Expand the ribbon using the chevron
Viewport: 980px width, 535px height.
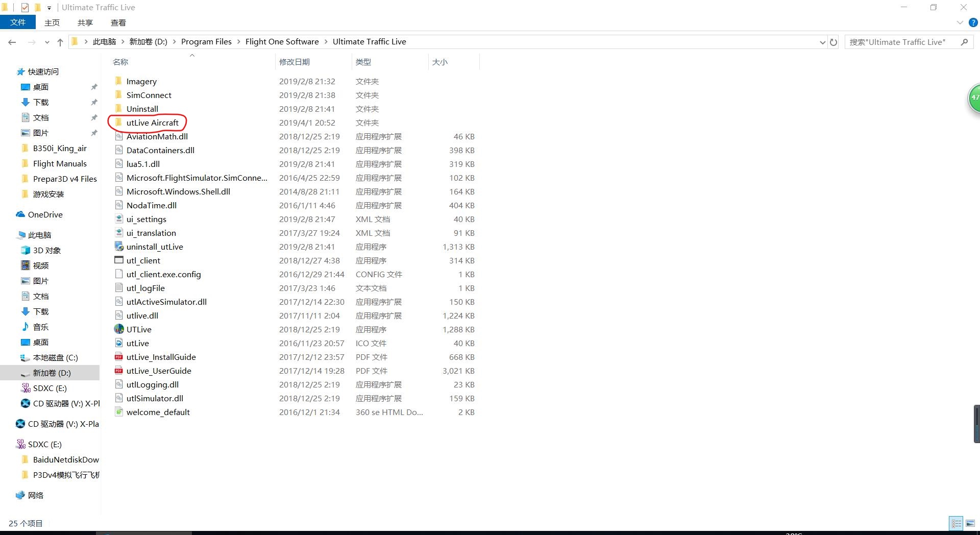pyautogui.click(x=960, y=22)
